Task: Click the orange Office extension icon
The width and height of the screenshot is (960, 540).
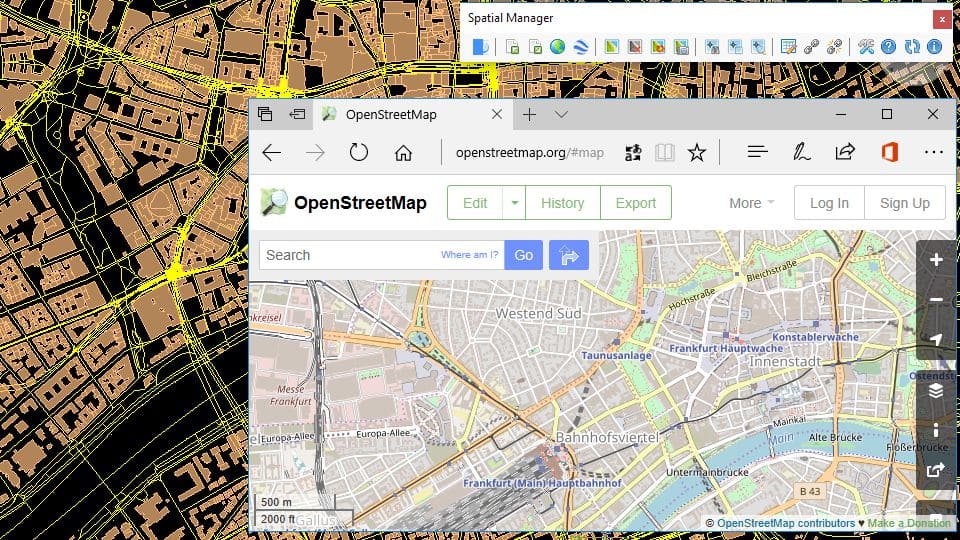Action: pos(890,152)
